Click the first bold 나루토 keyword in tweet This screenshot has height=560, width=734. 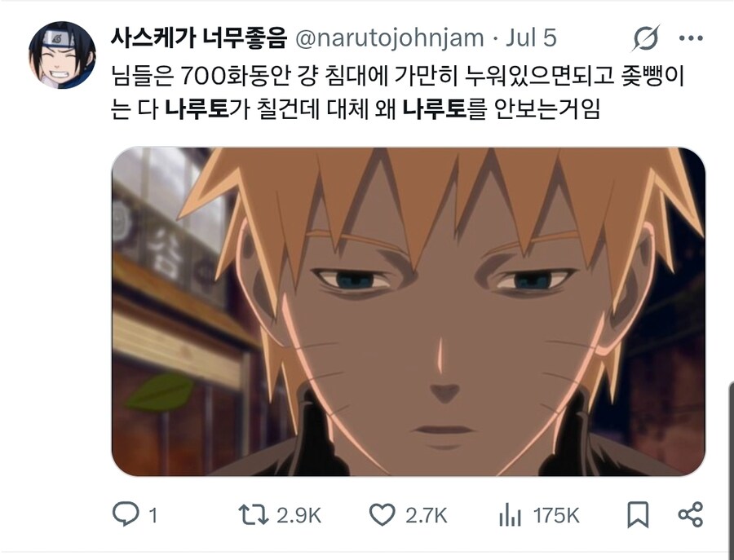(x=197, y=109)
